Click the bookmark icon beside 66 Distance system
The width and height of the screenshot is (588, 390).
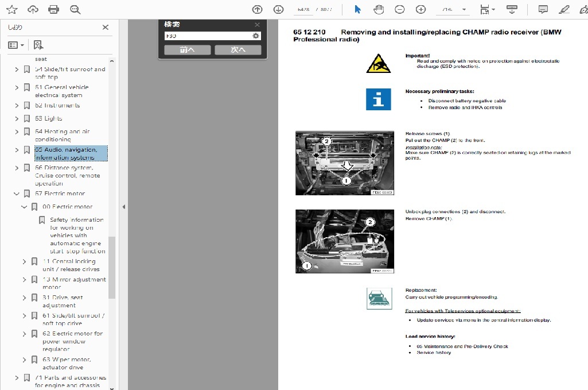(27, 168)
